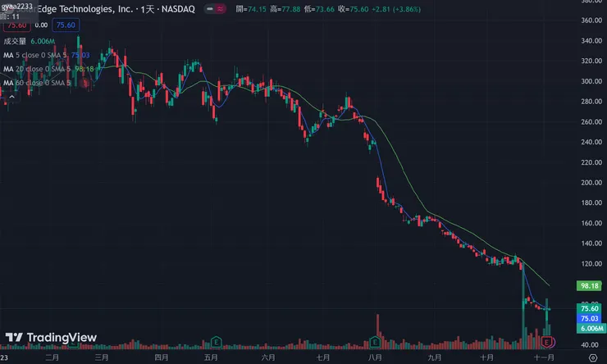Click 六月 on the time axis
The image size is (607, 364).
(x=268, y=357)
